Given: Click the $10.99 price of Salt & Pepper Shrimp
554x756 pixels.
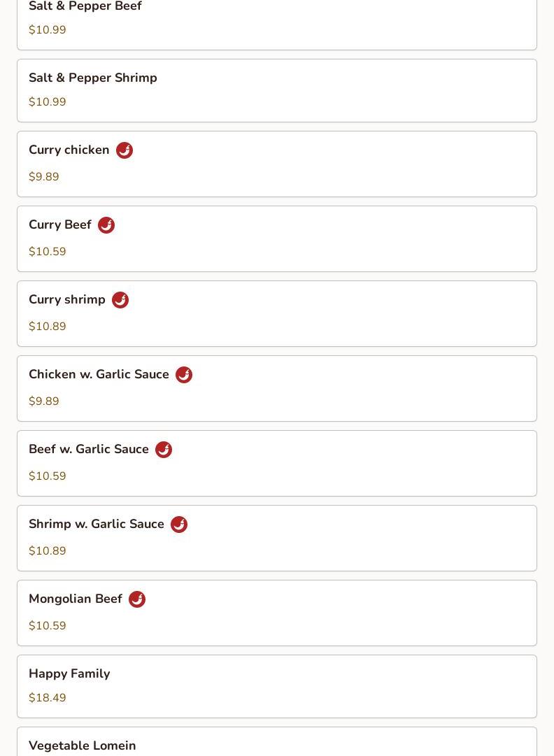Looking at the screenshot, I should tap(48, 102).
